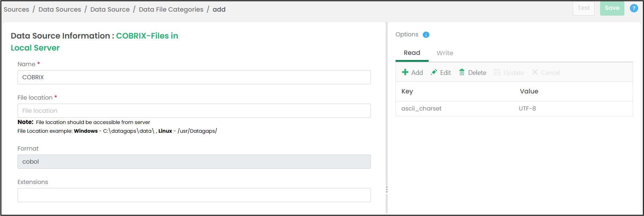Click the panel splitter handle dots
Screen dimensions: 644x216
coord(387,189)
